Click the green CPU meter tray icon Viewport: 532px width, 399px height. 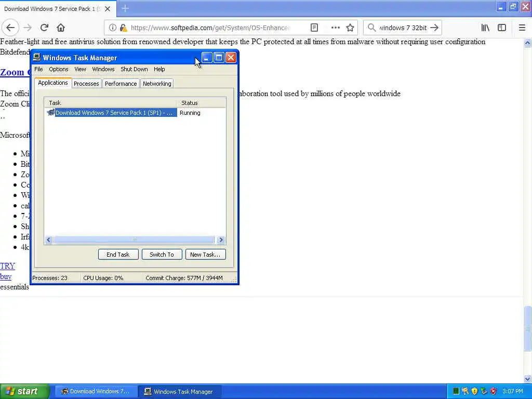click(x=456, y=391)
